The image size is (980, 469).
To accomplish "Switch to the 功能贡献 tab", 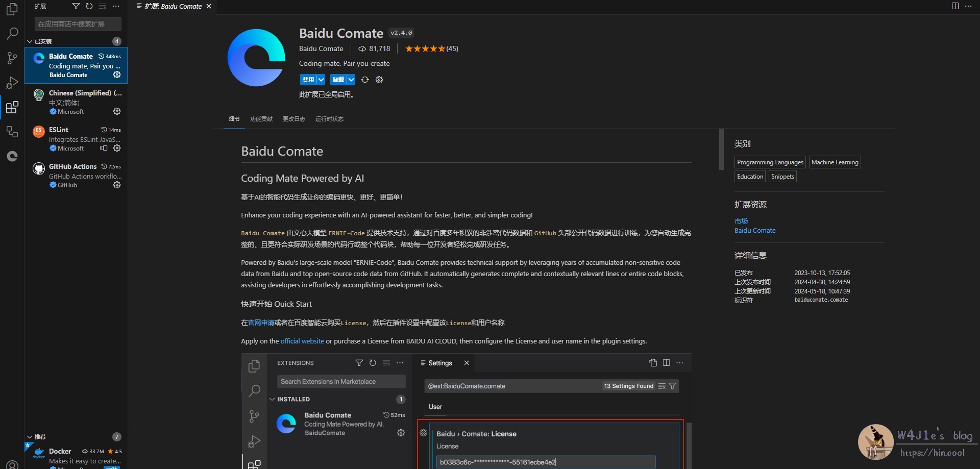I will pyautogui.click(x=261, y=118).
